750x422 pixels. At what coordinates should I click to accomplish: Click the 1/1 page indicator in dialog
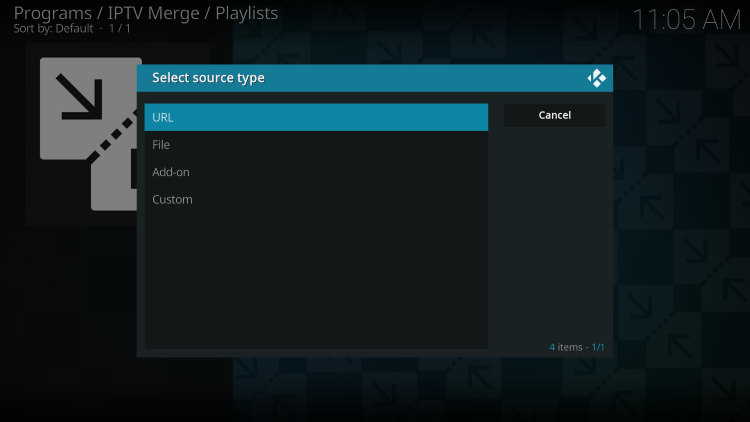[598, 347]
